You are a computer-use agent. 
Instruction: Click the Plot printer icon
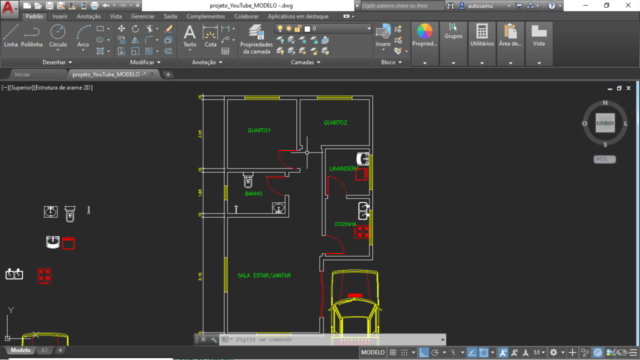pos(94,6)
